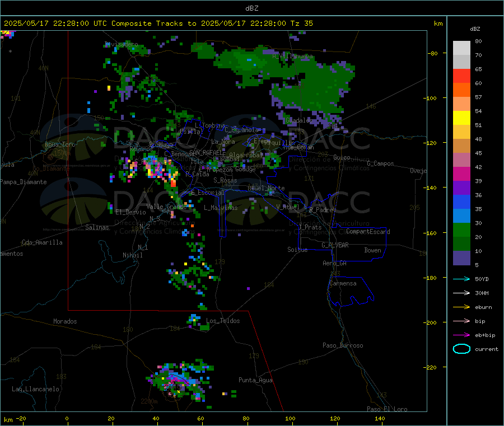Click the 20 dBZ green color swatch
The image size is (504, 426).
click(461, 230)
